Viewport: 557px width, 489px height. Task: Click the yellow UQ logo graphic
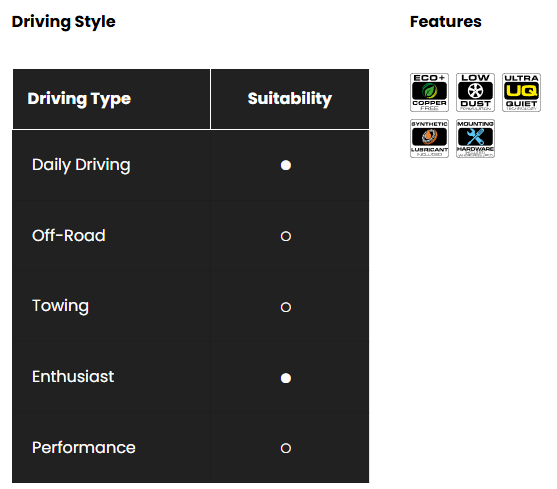tap(521, 91)
